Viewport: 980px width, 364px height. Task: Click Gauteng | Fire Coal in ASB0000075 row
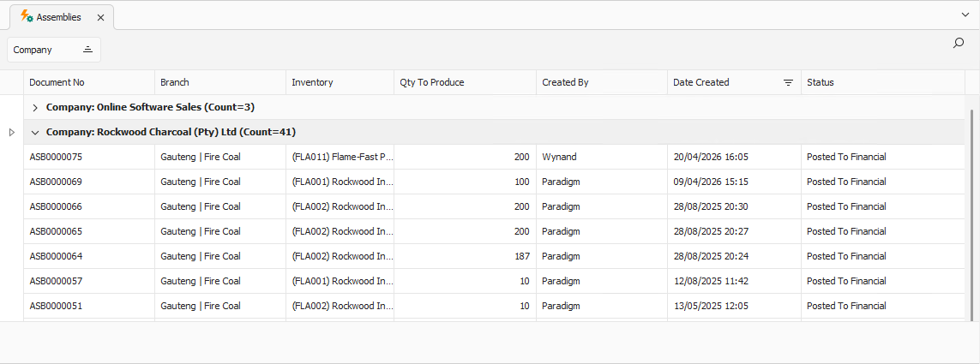click(x=201, y=157)
